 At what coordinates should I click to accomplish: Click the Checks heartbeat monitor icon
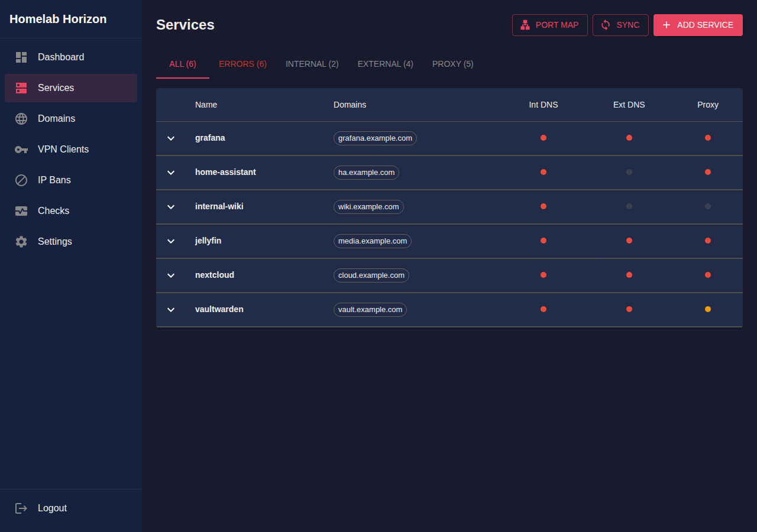coord(21,211)
